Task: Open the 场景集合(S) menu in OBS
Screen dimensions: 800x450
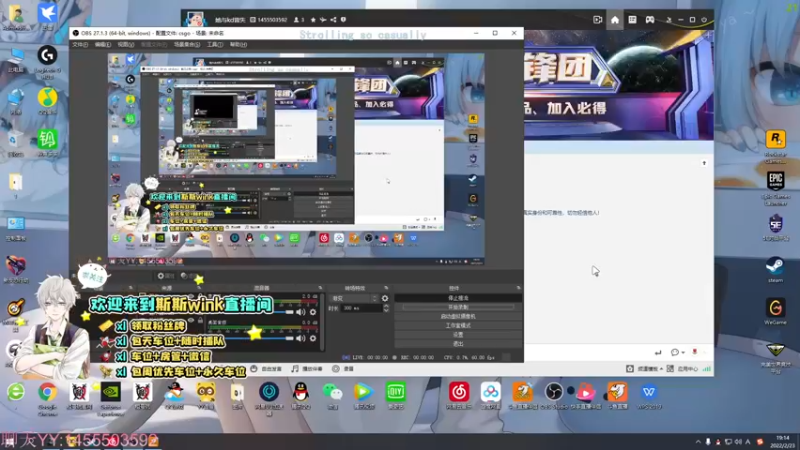Action: tap(187, 45)
